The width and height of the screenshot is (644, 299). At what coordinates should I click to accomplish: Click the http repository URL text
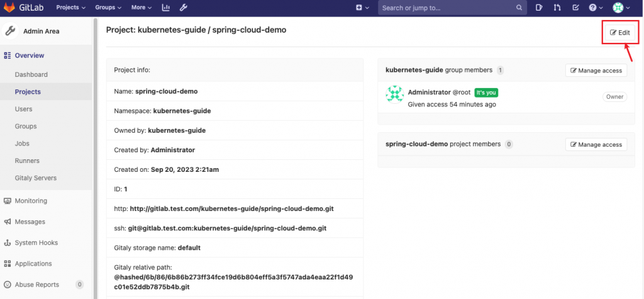click(231, 208)
